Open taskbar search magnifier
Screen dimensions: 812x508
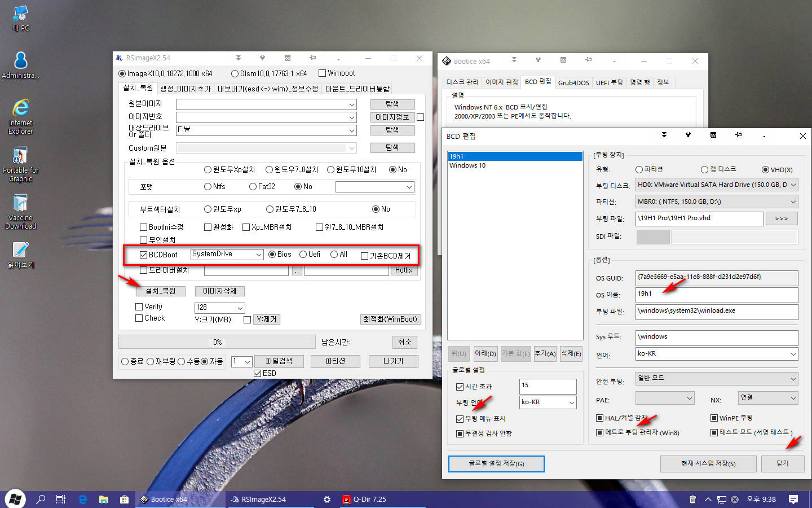click(x=41, y=499)
